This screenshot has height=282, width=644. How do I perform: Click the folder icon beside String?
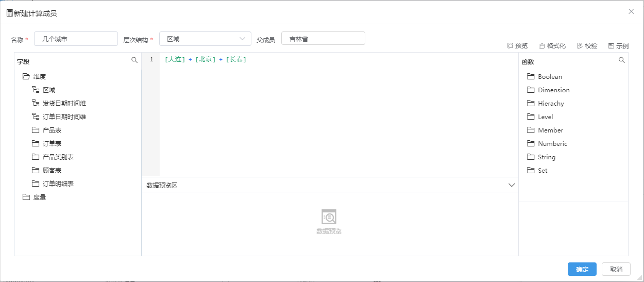tap(531, 157)
